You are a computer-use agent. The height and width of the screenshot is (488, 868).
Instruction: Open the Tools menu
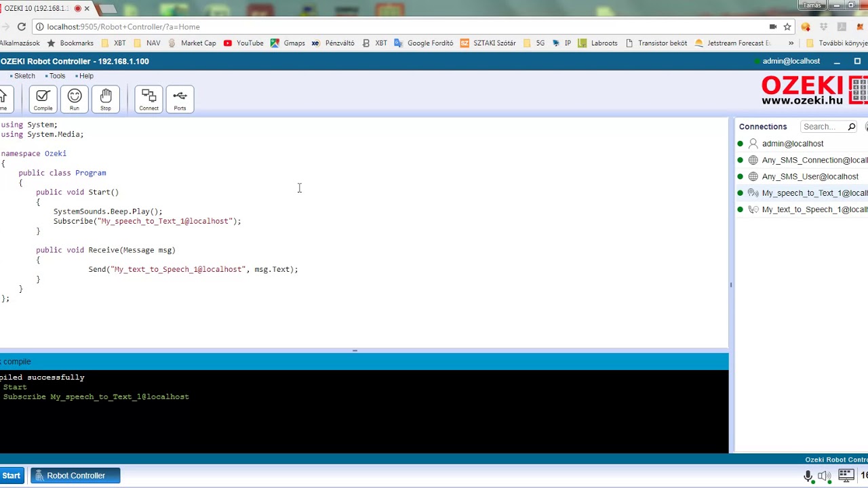pos(57,76)
